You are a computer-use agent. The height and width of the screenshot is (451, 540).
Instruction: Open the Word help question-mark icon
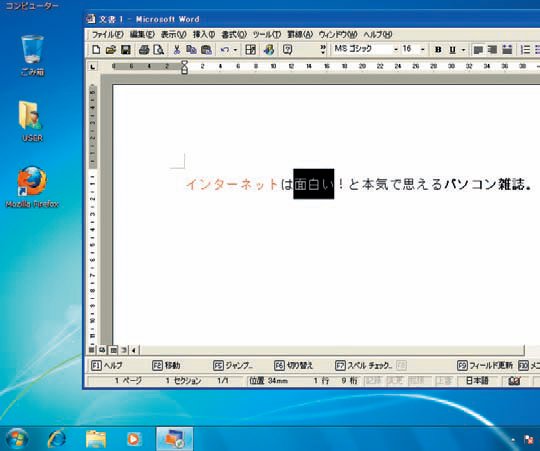click(288, 50)
